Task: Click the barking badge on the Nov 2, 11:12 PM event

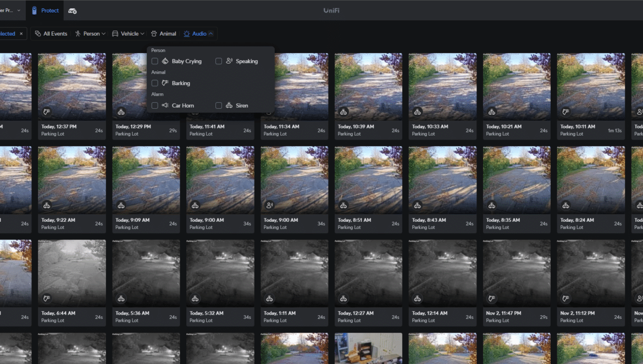Action: click(x=566, y=299)
